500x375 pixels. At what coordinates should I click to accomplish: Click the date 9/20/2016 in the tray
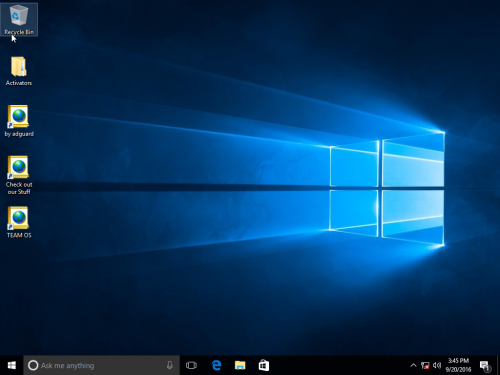coord(458,369)
